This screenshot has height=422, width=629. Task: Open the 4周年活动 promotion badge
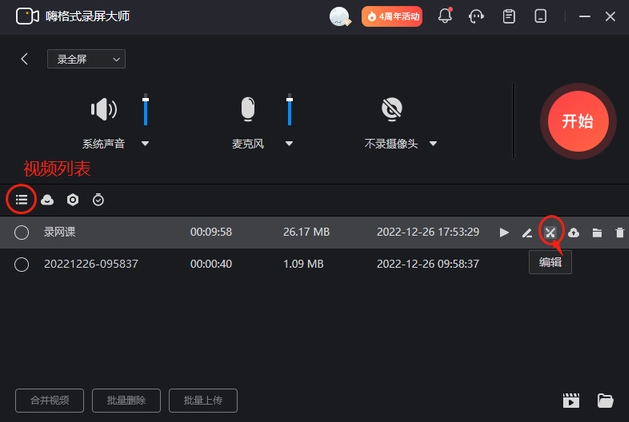click(x=392, y=16)
